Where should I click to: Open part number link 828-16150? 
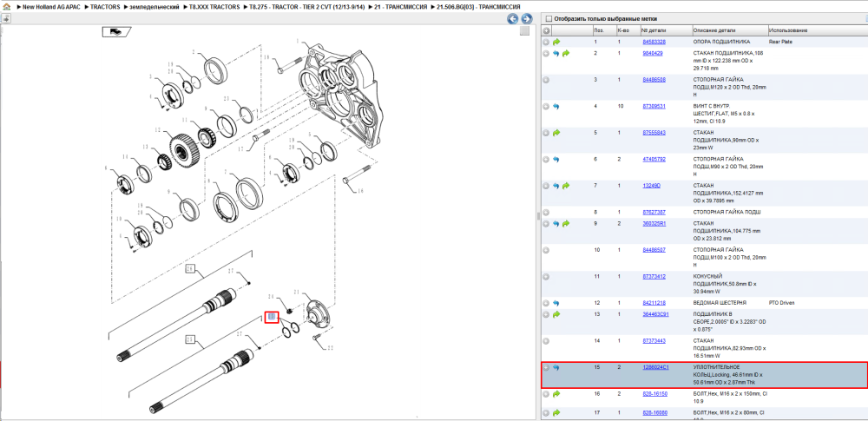click(x=654, y=393)
